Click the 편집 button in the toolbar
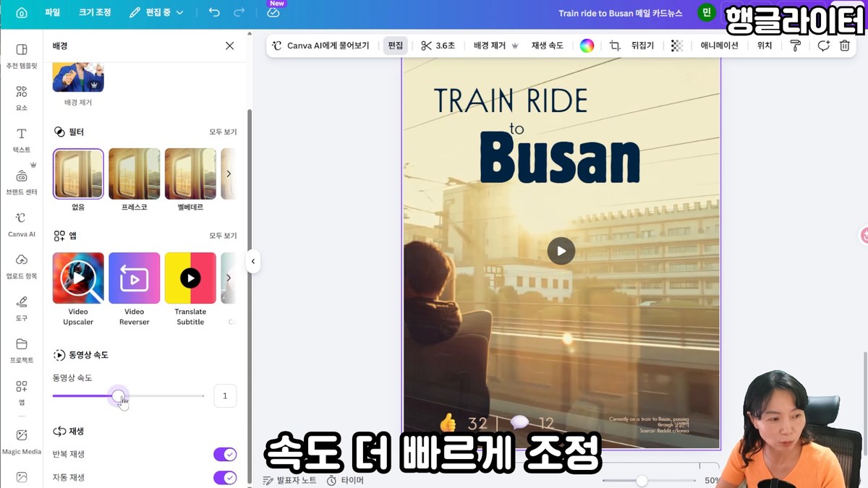The height and width of the screenshot is (488, 868). click(x=396, y=46)
